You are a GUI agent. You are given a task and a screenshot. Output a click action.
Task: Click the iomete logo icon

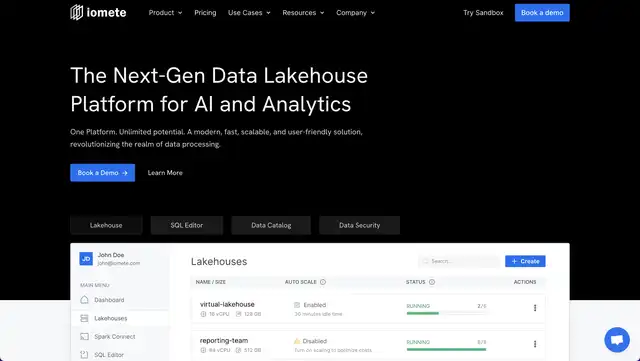click(x=76, y=13)
